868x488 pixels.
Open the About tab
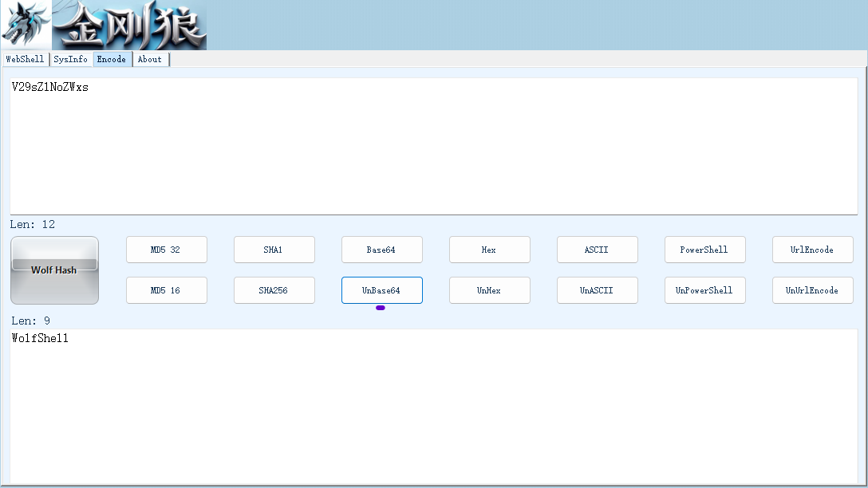tap(150, 59)
